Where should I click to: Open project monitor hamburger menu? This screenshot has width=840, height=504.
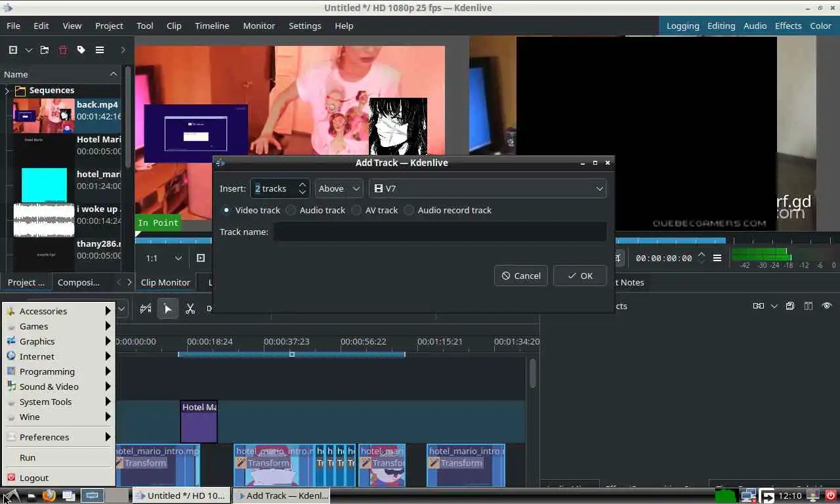pyautogui.click(x=717, y=258)
